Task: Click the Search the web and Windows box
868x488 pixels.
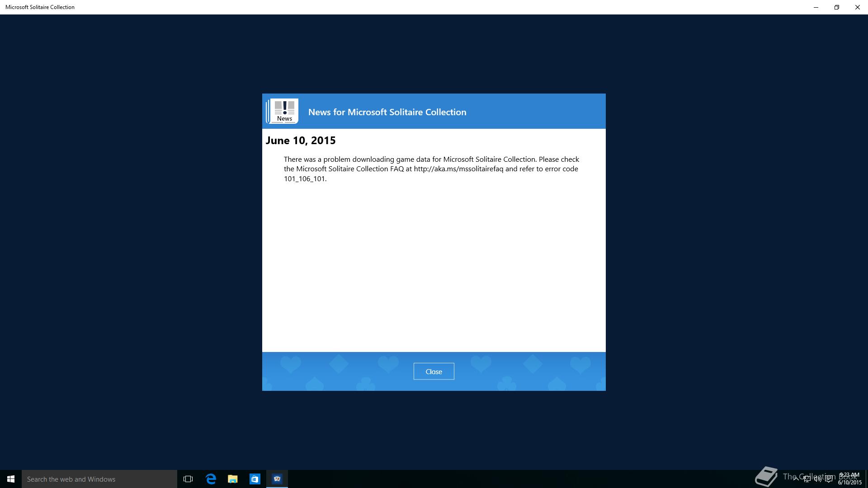Action: coord(99,479)
